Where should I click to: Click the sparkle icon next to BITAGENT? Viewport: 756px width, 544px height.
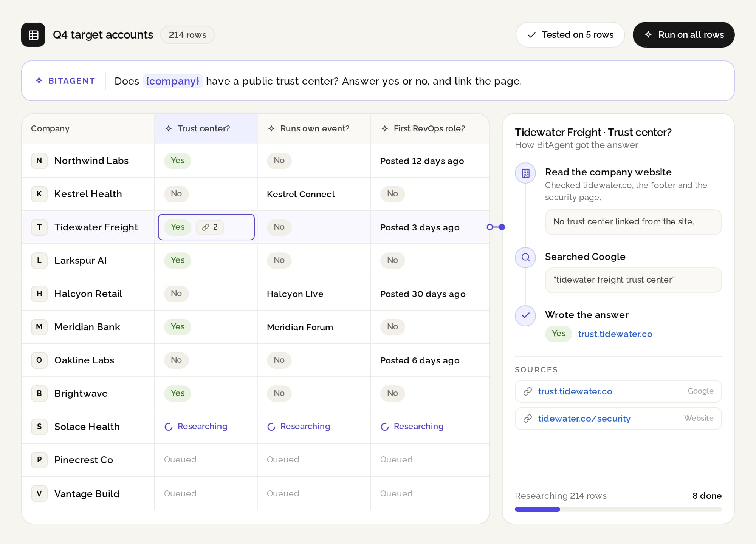[39, 80]
